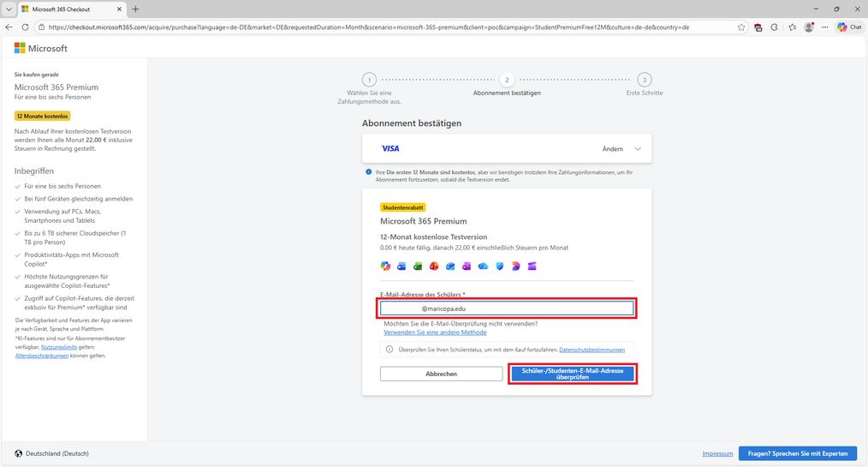Click Ändern to change payment method
The height and width of the screenshot is (467, 868).
(612, 148)
